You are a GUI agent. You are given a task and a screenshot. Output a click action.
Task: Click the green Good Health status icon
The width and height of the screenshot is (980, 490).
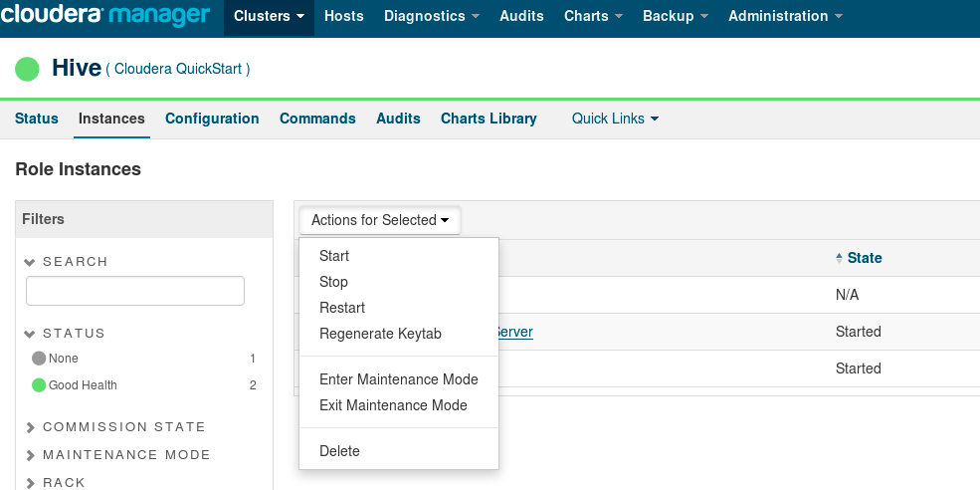click(x=39, y=385)
